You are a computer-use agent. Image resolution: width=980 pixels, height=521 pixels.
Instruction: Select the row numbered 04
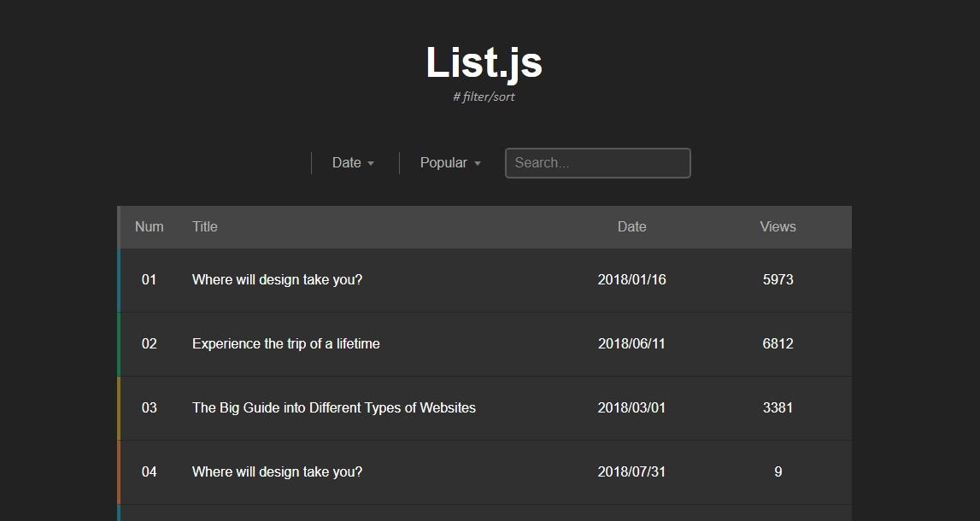pos(149,471)
